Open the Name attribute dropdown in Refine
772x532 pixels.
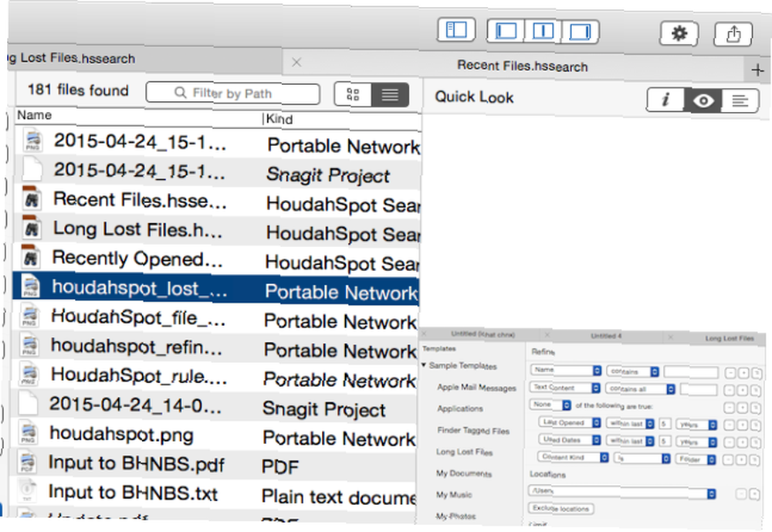[x=566, y=370]
